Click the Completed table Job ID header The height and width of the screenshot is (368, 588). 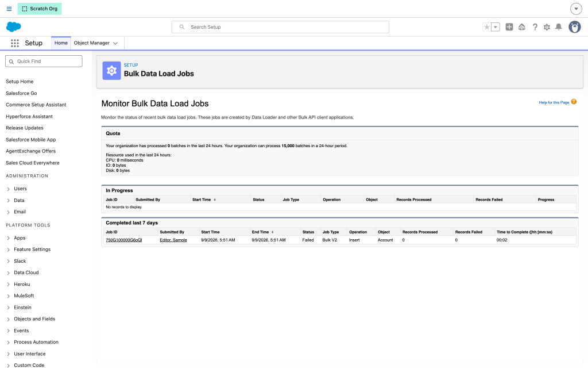point(111,232)
